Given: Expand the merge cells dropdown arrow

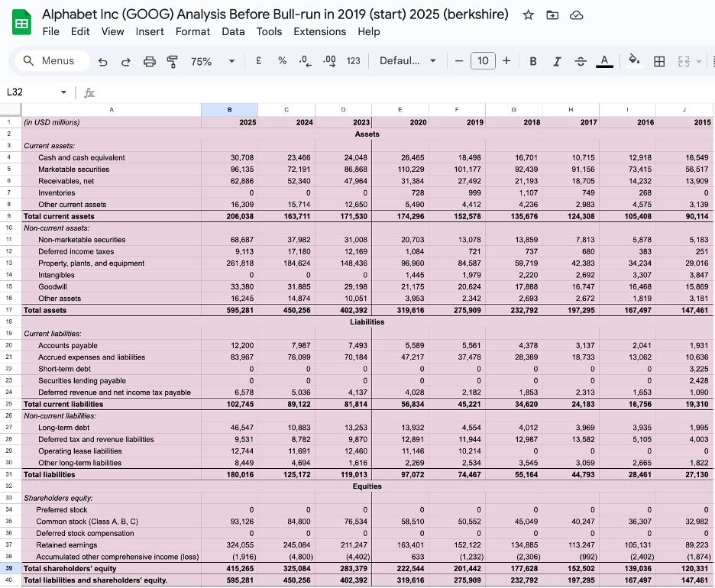Looking at the screenshot, I should coord(699,61).
